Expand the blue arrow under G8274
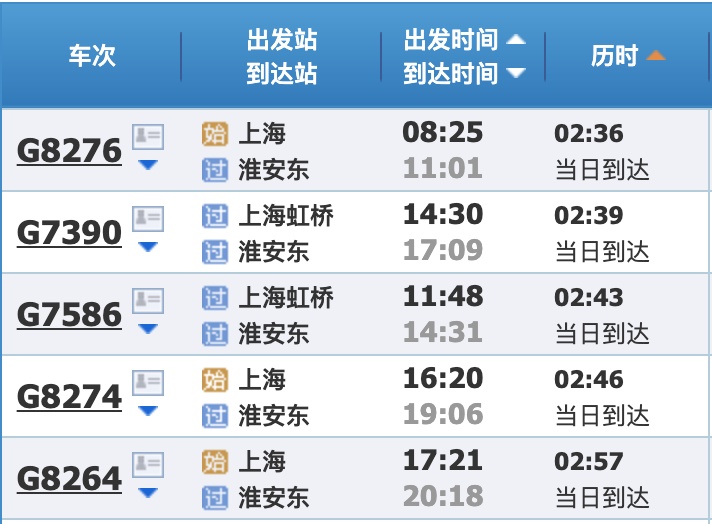Viewport: 712px width, 524px height. click(x=148, y=410)
